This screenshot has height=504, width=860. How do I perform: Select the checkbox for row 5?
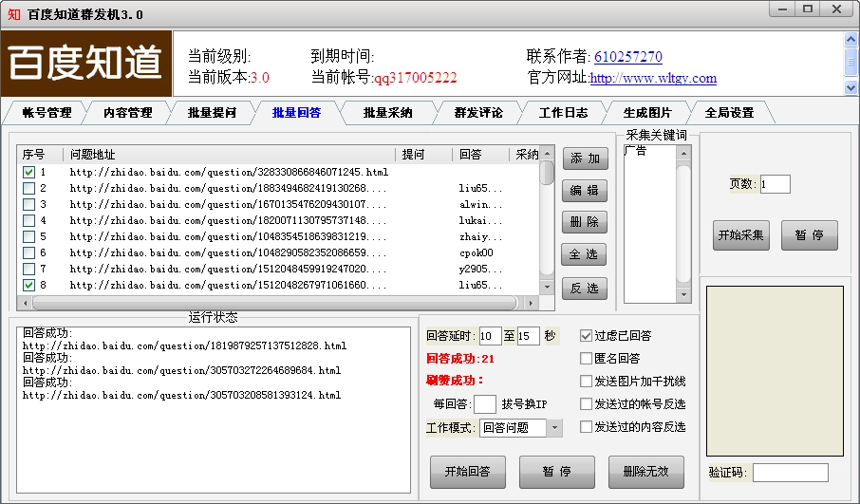tap(29, 237)
